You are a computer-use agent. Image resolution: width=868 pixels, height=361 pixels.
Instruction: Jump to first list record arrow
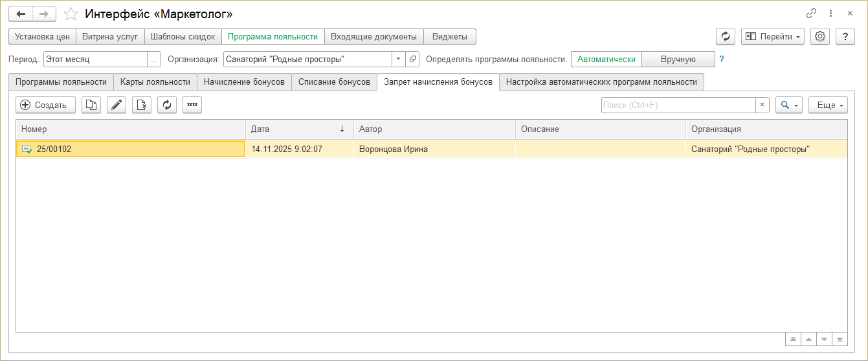pos(792,340)
